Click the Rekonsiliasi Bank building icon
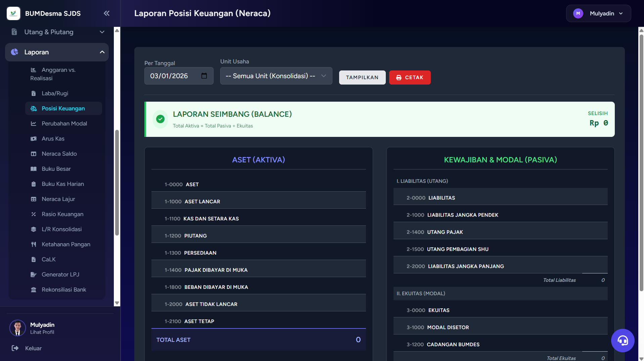 (x=34, y=290)
